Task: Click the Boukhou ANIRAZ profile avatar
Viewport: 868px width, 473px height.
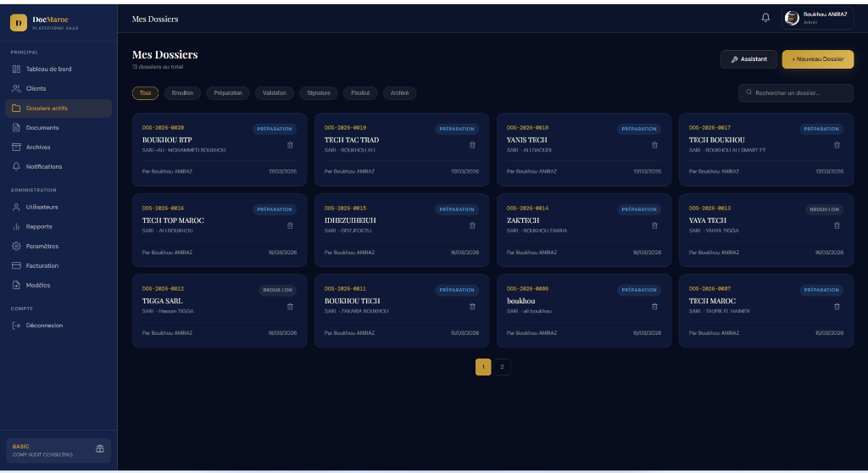Action: coord(793,18)
